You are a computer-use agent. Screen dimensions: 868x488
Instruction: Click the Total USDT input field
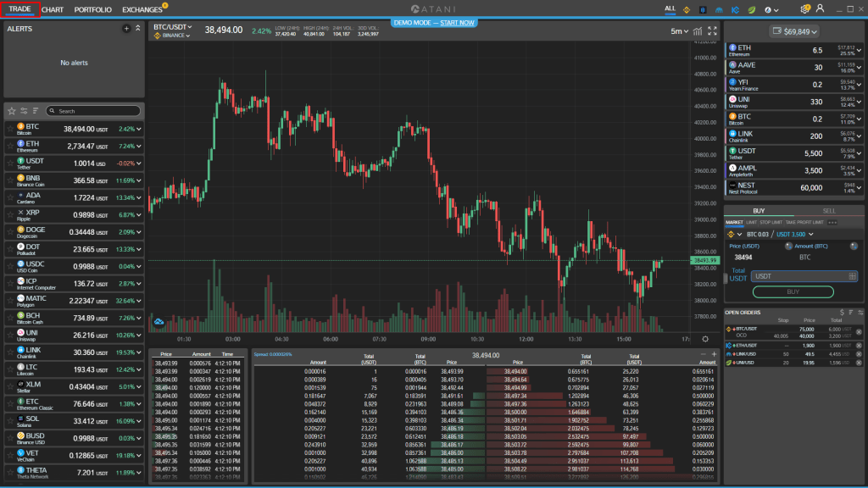click(805, 276)
